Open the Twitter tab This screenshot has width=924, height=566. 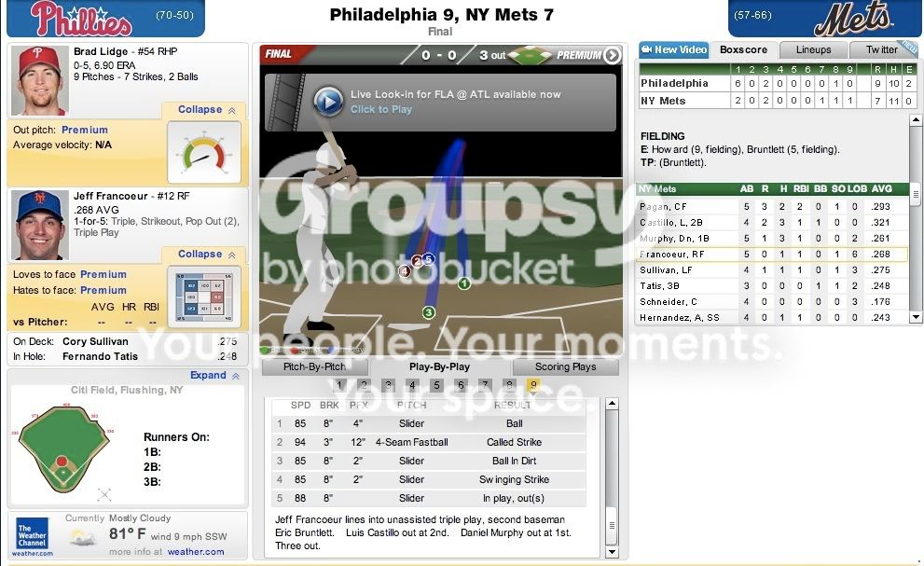tap(882, 49)
